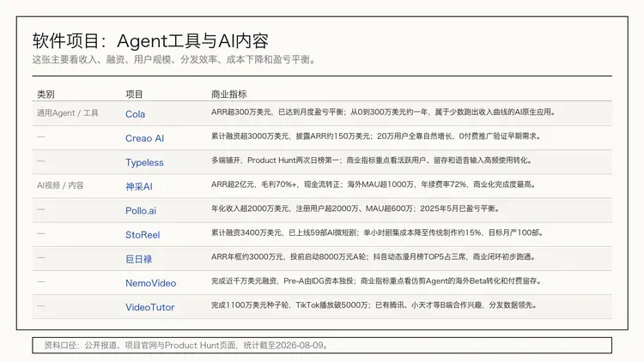Viewport: 644px width, 362px height.
Task: Click the 商业指标 column header
Action: click(228, 94)
